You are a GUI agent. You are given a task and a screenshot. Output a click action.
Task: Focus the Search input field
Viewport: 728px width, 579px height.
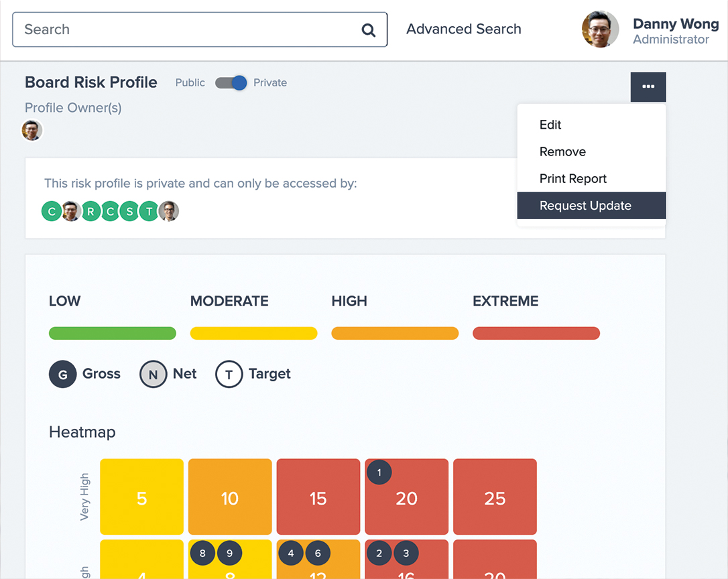[200, 29]
